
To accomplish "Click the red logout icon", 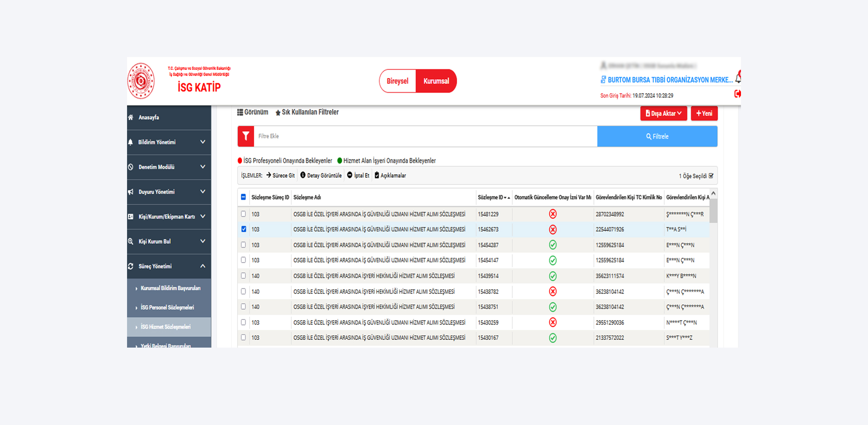I will pyautogui.click(x=737, y=94).
